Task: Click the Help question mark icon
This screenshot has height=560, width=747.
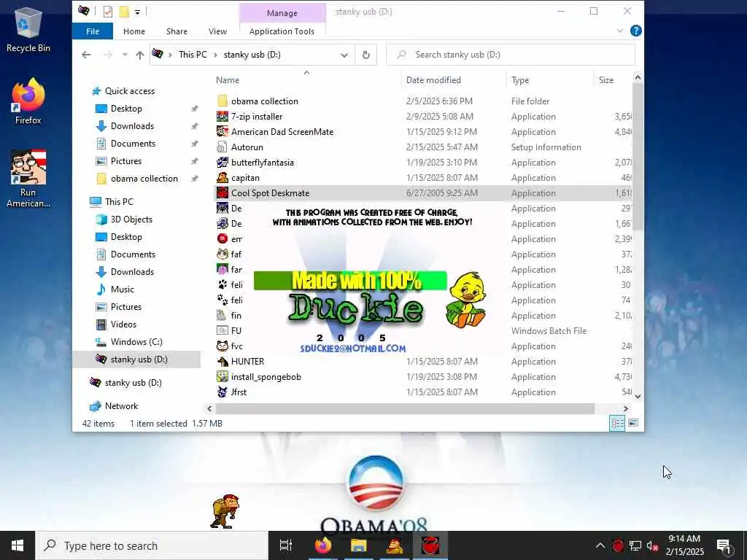Action: click(x=635, y=31)
